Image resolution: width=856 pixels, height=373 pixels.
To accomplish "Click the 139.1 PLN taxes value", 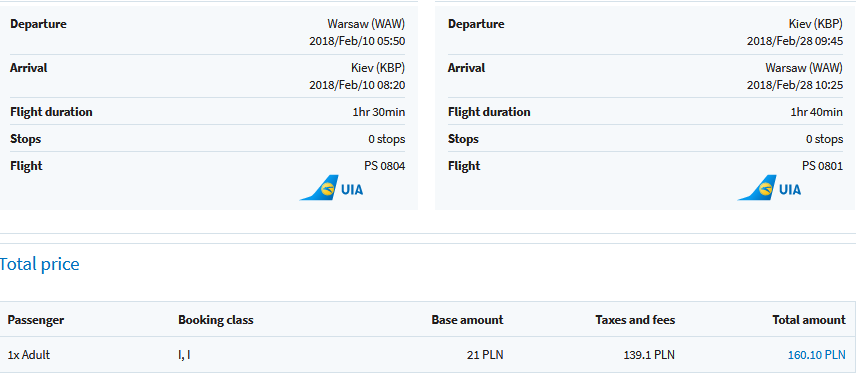I will pos(649,355).
